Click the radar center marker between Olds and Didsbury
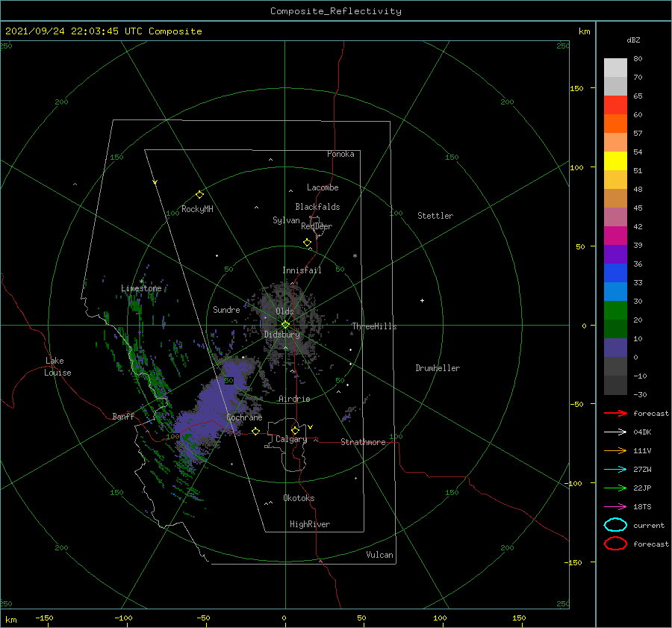Image resolution: width=672 pixels, height=628 pixels. (x=285, y=325)
